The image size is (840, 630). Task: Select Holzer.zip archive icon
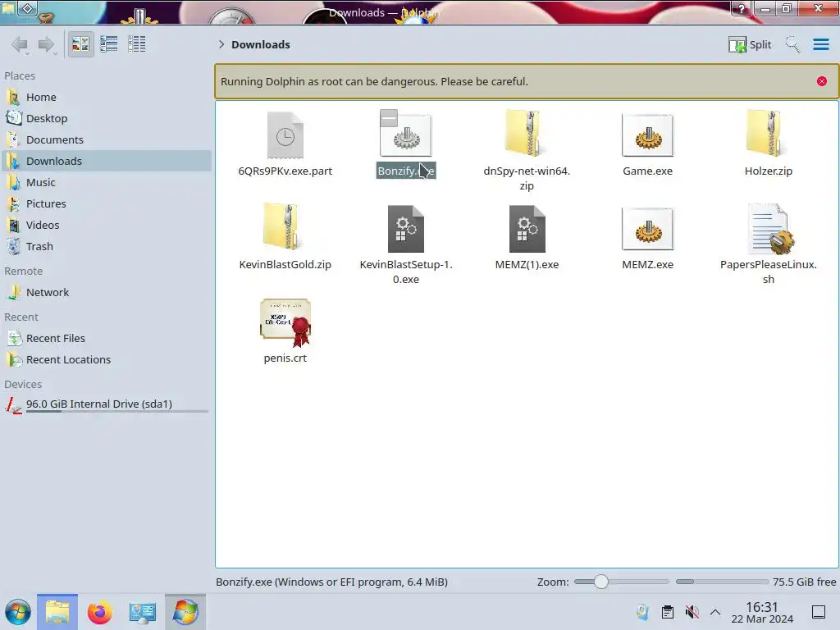point(767,133)
